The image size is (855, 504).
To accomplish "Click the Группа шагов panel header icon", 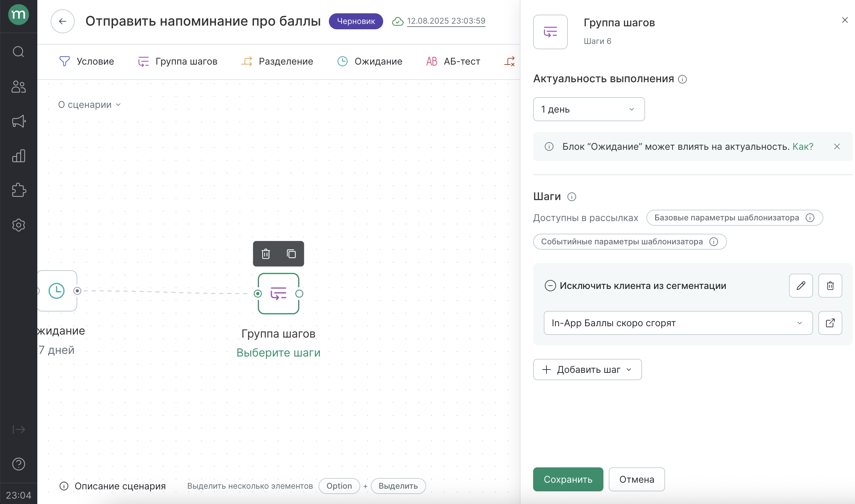I will click(x=550, y=32).
